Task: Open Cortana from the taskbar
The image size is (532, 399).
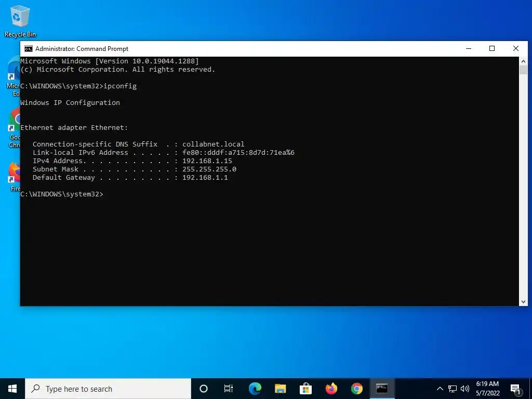Action: click(203, 389)
